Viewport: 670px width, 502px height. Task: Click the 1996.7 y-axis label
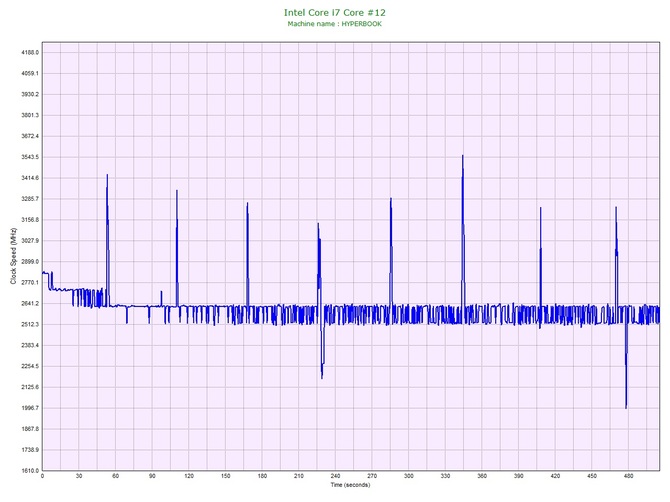30,408
